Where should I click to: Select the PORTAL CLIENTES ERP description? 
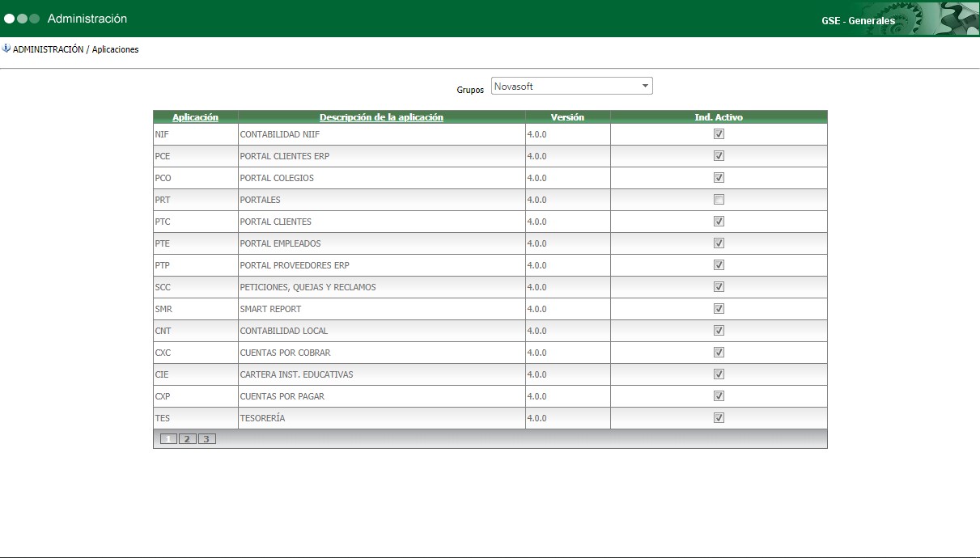click(285, 156)
